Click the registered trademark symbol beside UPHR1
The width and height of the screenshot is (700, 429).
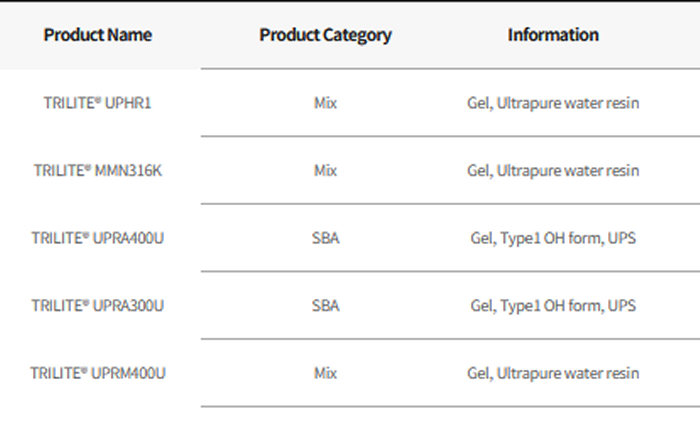(96, 100)
